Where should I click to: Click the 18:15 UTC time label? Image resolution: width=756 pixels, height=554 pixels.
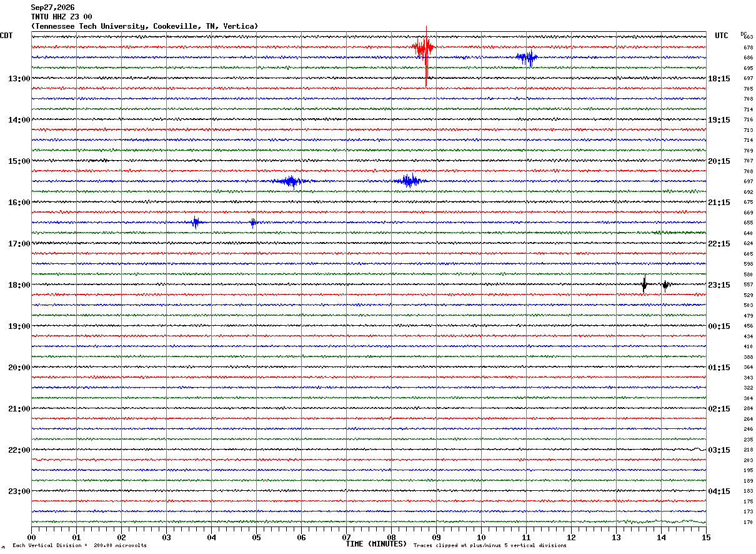click(719, 79)
